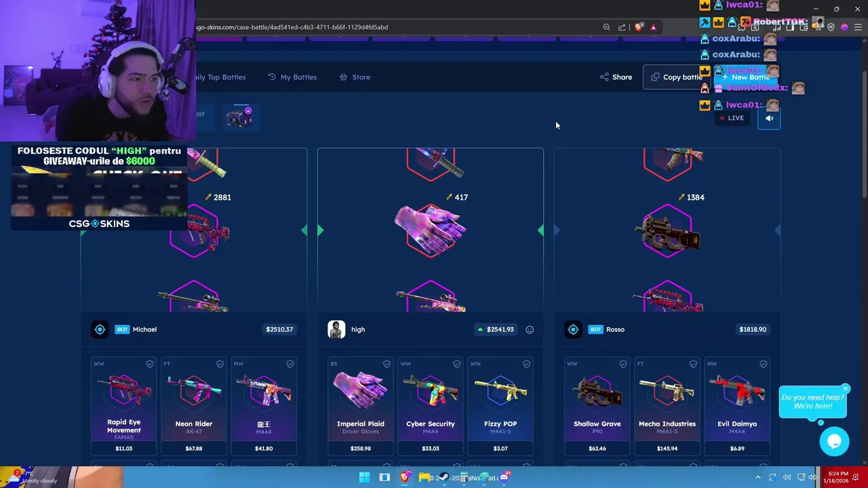Close the 'Do you need help?' popup

(x=846, y=388)
